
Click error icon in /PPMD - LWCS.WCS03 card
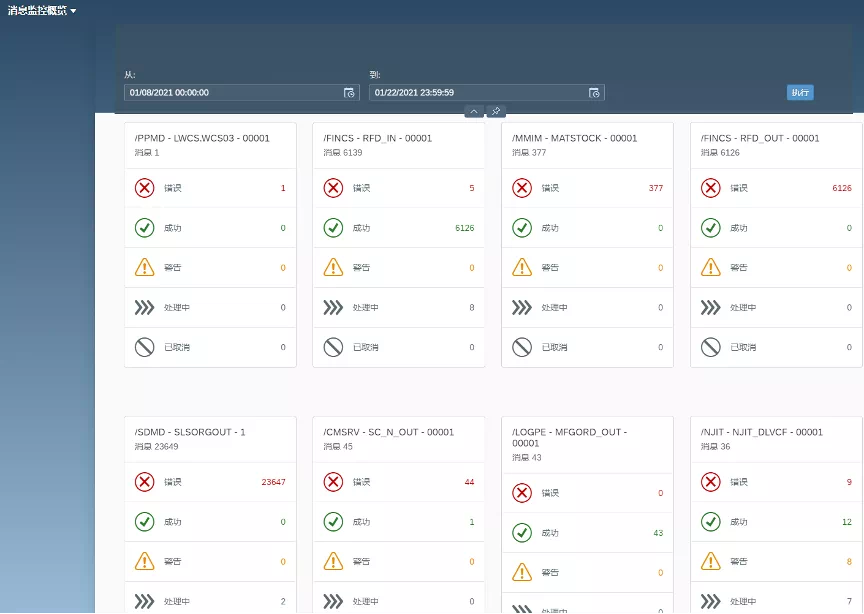click(145, 188)
